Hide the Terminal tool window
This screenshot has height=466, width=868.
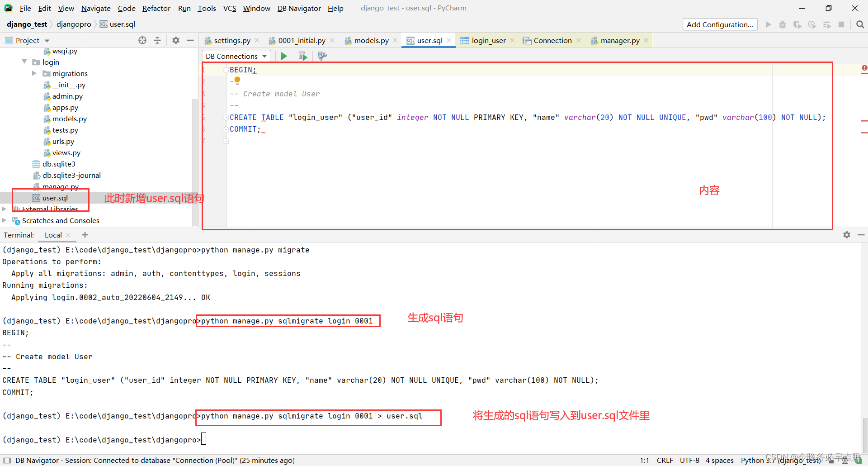click(861, 235)
